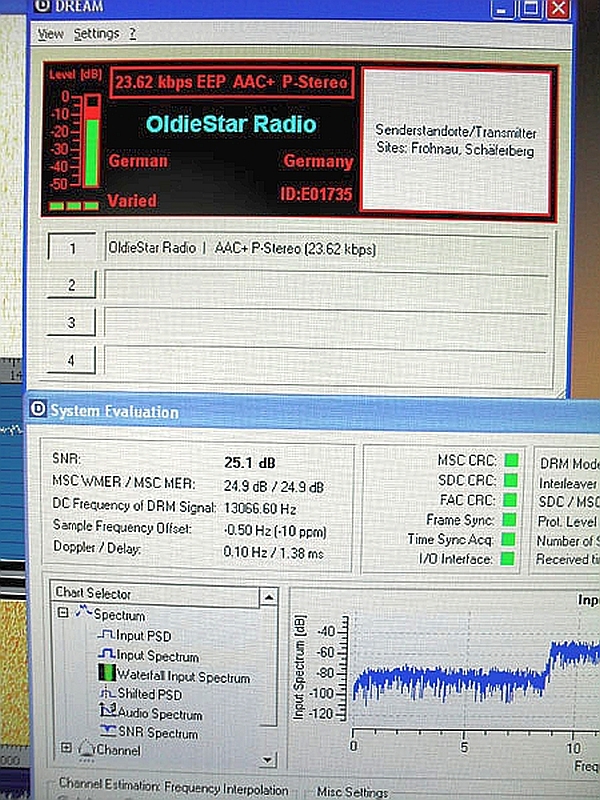
Task: Click the System Evaluation window title bar icon
Action: pos(37,409)
